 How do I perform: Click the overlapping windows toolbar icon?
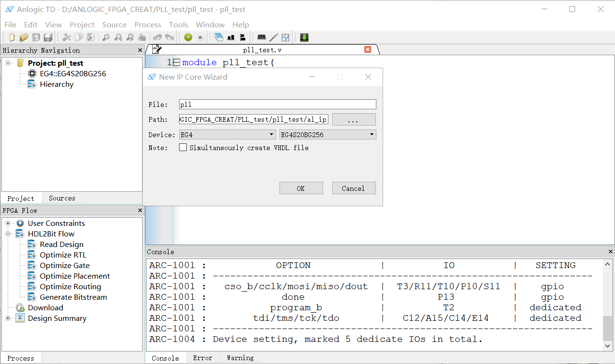pos(219,37)
